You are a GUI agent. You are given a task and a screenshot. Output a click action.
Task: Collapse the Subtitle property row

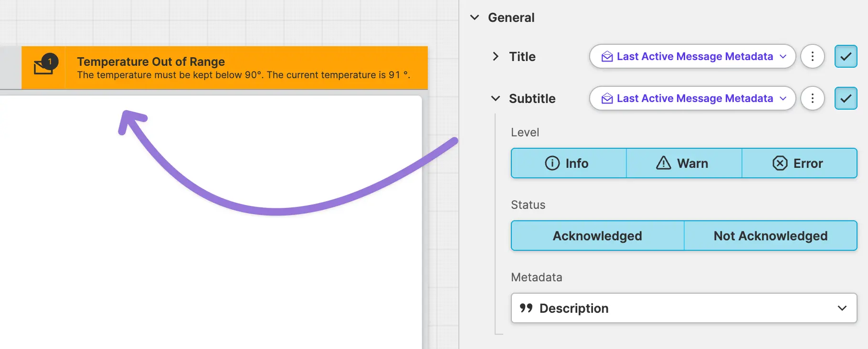pyautogui.click(x=496, y=99)
